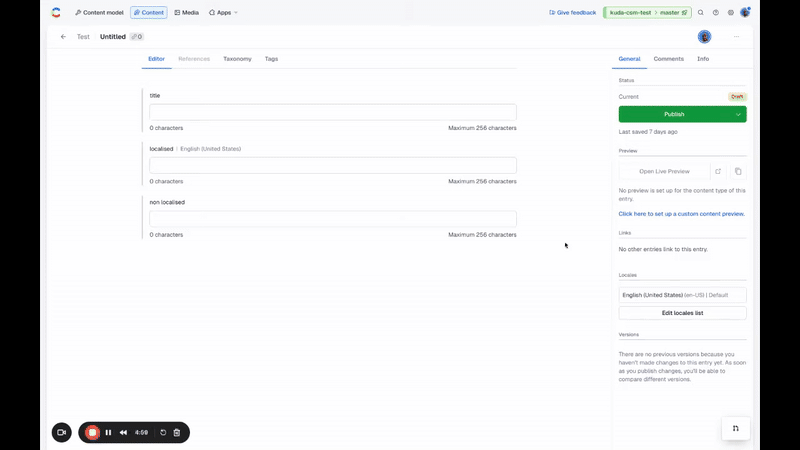Open the Media section
The height and width of the screenshot is (450, 800).
(x=187, y=13)
